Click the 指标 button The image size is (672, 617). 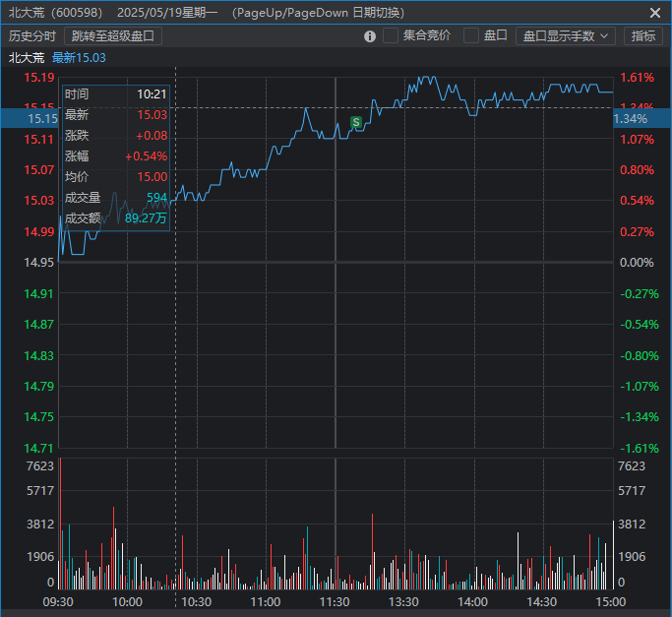642,36
